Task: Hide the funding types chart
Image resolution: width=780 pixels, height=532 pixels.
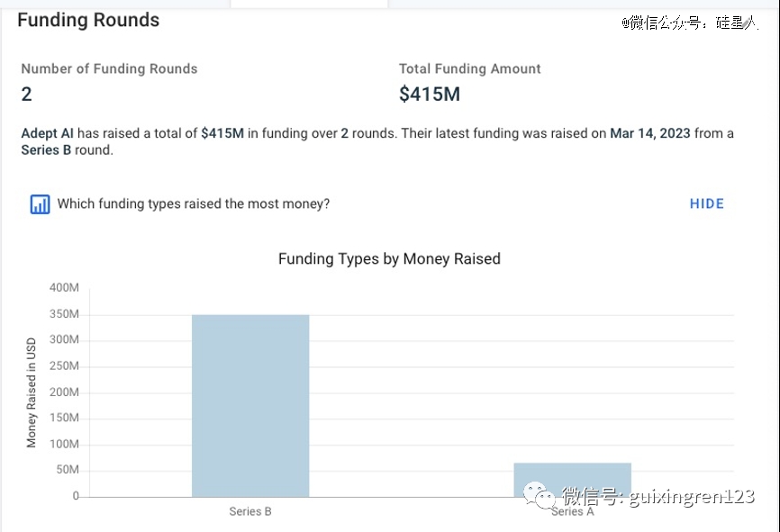Action: (x=706, y=203)
